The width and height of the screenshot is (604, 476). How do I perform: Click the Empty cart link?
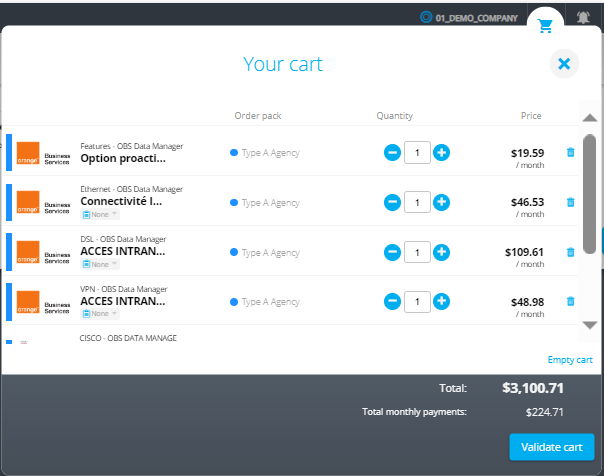tap(570, 360)
